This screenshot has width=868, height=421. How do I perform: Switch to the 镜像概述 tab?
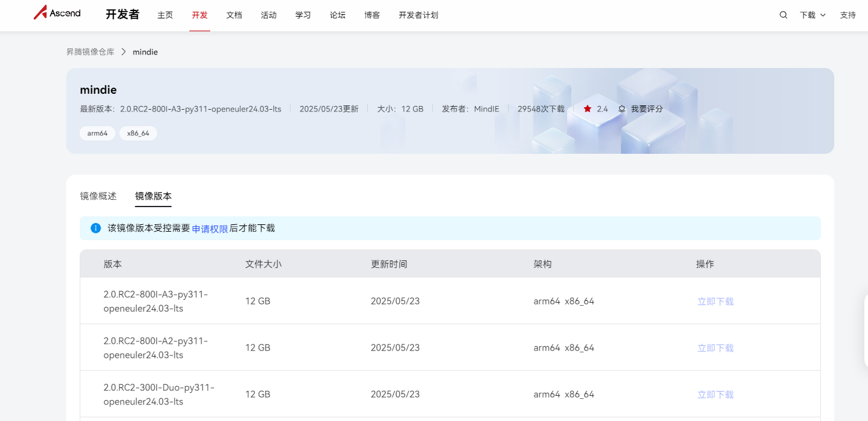98,196
